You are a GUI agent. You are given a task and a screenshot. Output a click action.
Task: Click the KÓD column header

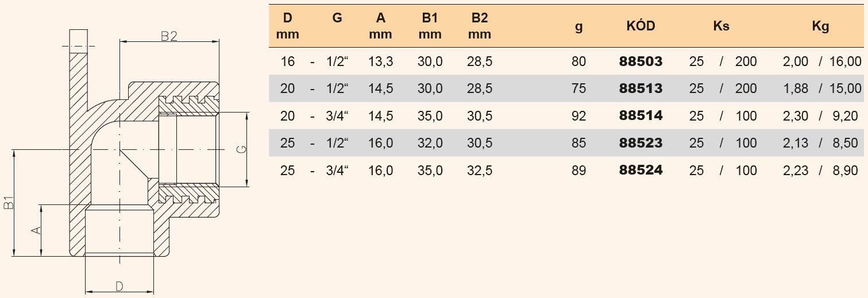coord(641,26)
